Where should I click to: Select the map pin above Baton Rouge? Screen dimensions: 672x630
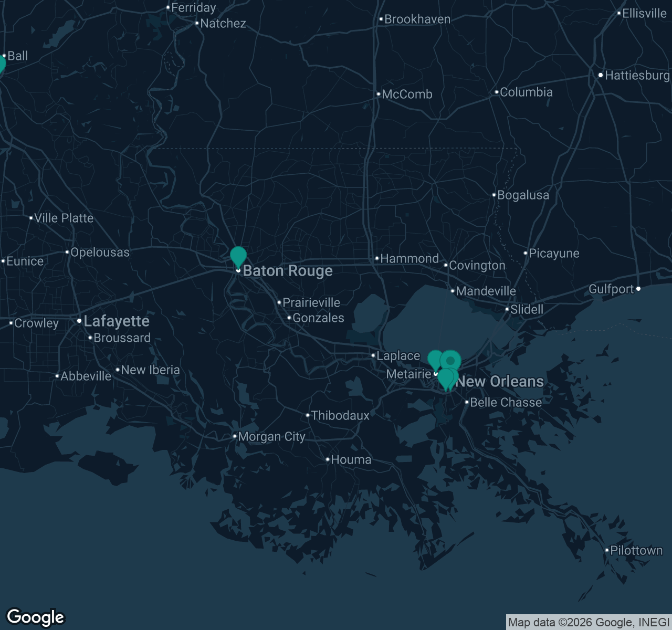238,257
